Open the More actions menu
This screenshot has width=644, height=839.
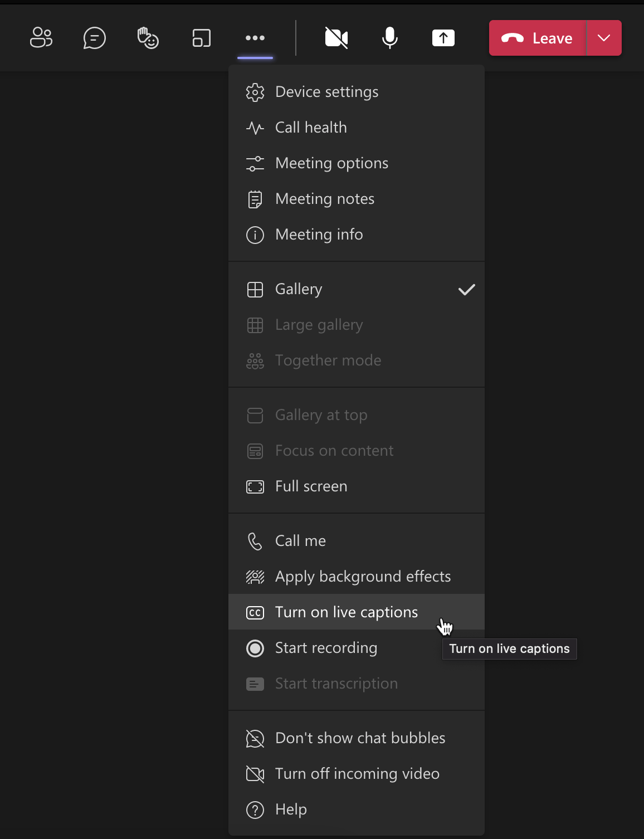(x=255, y=38)
